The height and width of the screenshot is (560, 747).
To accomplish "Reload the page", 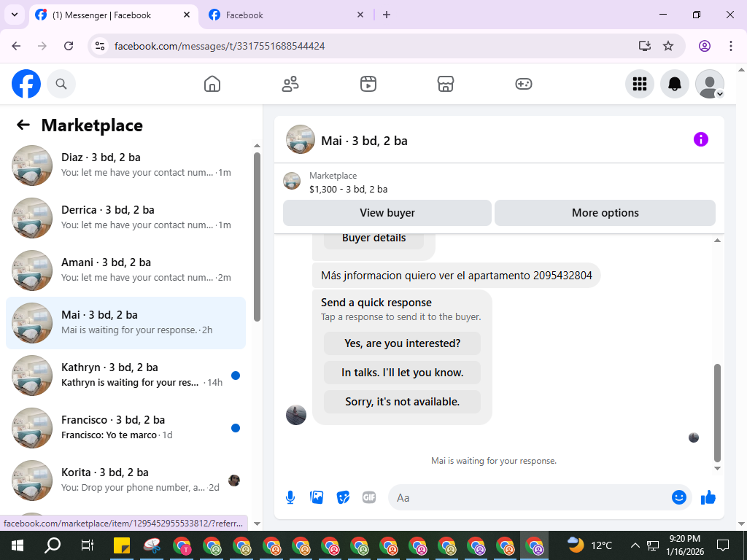I will [69, 46].
